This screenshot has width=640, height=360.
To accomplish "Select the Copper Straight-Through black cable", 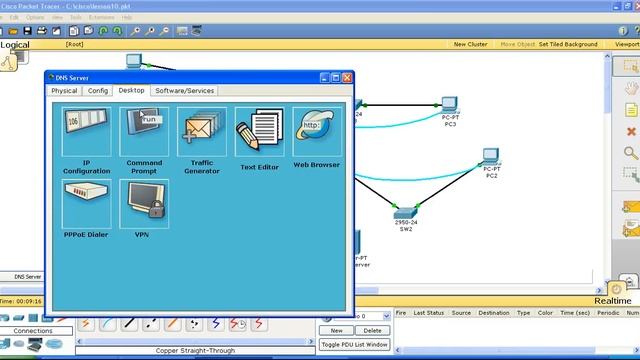I will click(129, 324).
